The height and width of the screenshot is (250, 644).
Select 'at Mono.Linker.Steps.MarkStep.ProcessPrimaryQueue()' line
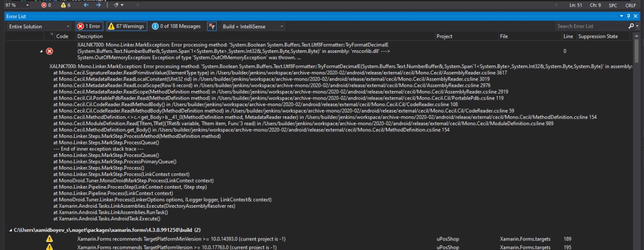click(x=115, y=161)
